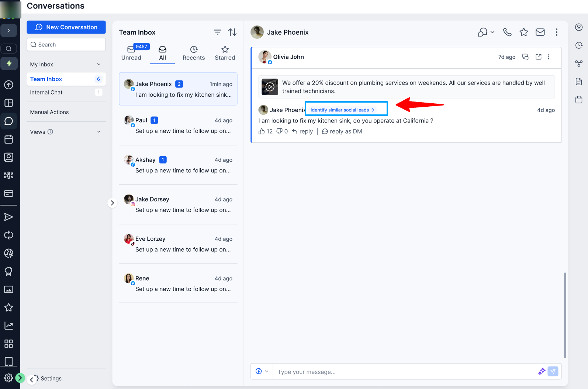
Task: Click the sort arrows icon in Team Inbox
Action: [232, 32]
